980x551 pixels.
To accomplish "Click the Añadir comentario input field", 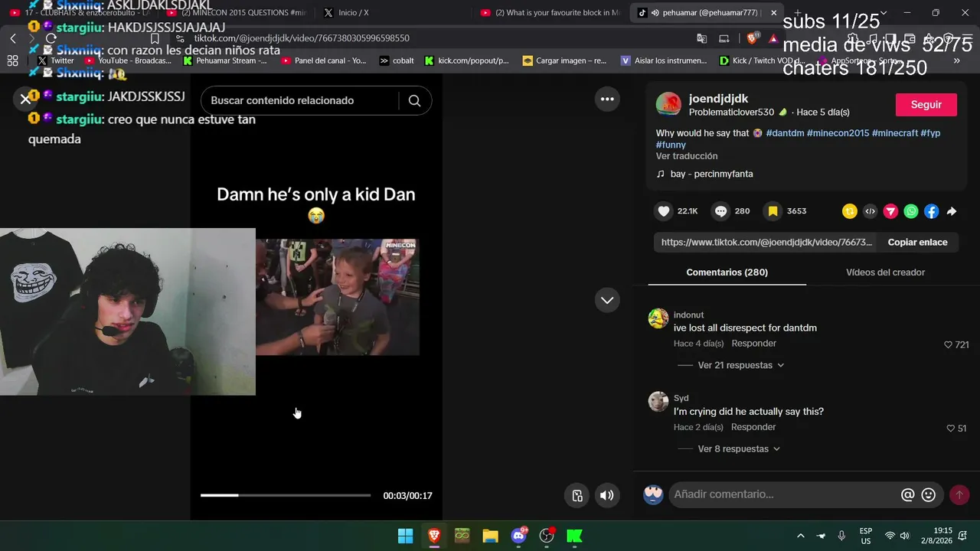I will 783,495.
